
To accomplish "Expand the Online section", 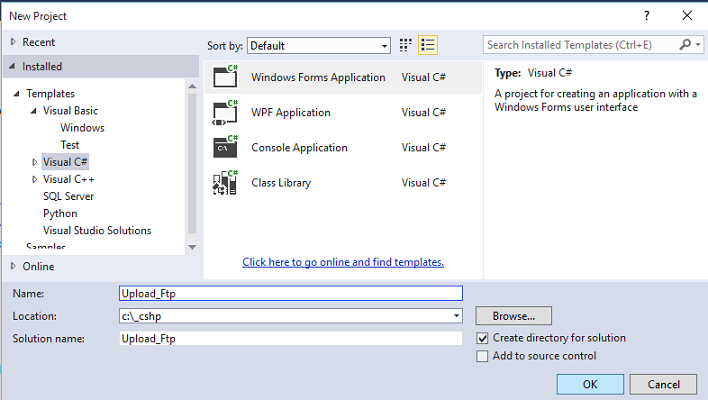I will 13,266.
